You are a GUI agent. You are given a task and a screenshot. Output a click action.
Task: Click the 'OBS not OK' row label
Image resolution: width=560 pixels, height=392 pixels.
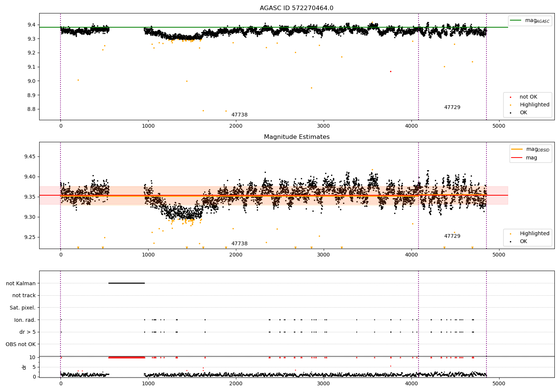click(x=21, y=344)
